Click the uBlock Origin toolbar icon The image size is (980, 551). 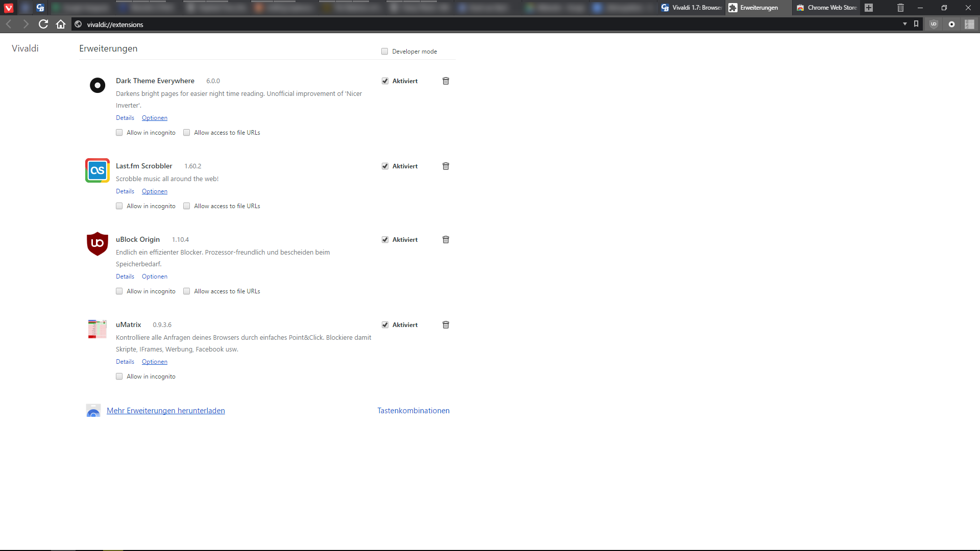click(934, 24)
